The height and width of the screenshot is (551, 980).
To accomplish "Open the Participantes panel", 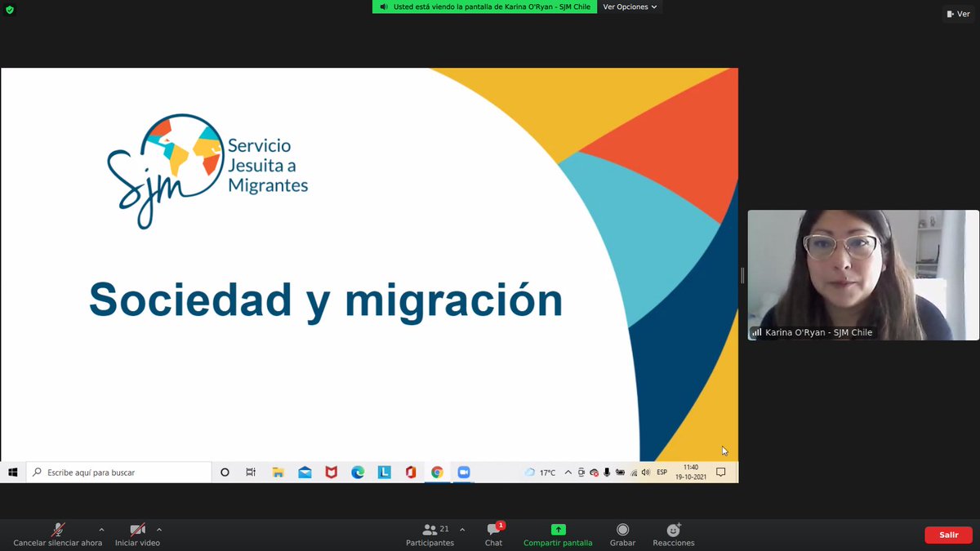I will 430,535.
